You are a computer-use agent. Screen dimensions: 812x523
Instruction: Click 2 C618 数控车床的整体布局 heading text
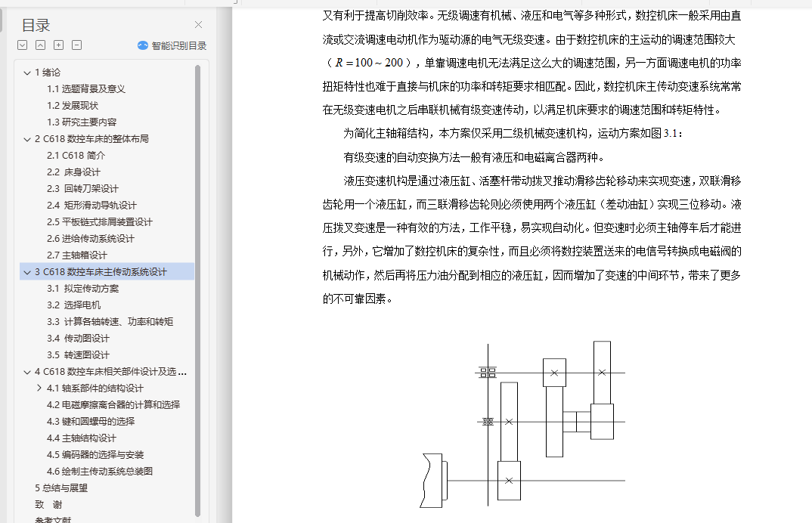(x=91, y=139)
